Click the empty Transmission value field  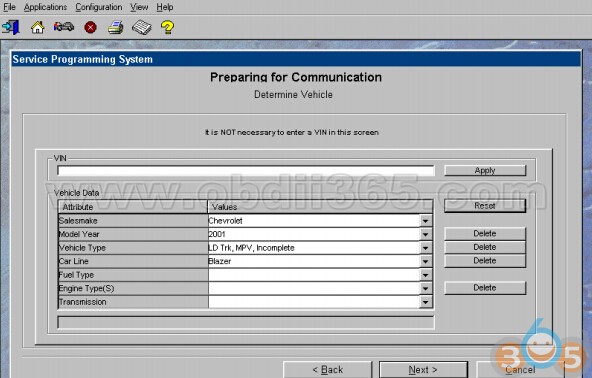click(x=314, y=302)
